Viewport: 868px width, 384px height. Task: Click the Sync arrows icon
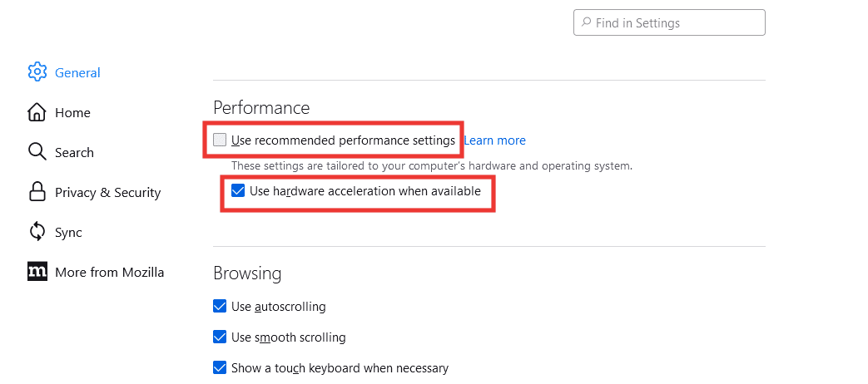pos(37,232)
